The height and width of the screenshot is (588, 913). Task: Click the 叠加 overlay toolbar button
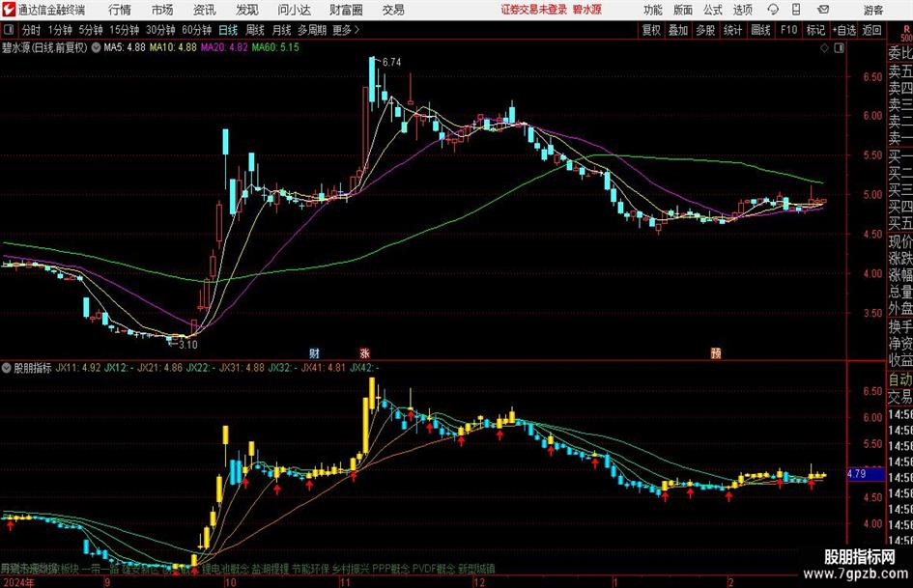[678, 30]
